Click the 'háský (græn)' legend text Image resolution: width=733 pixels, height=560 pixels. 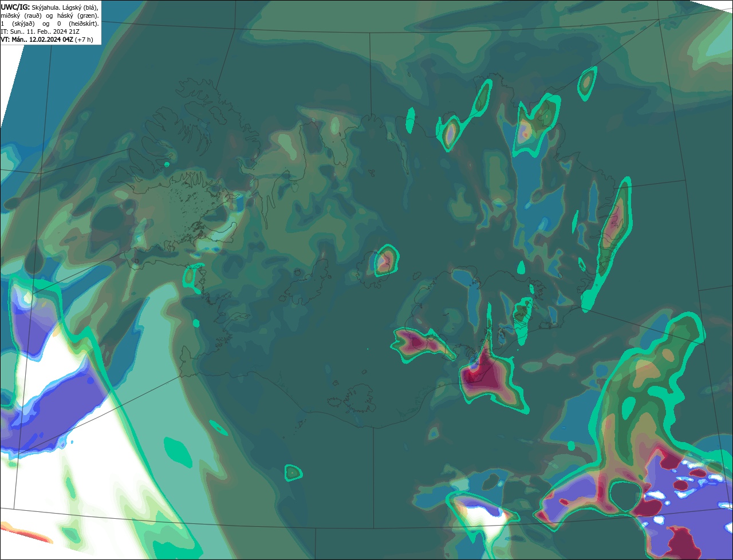78,16
